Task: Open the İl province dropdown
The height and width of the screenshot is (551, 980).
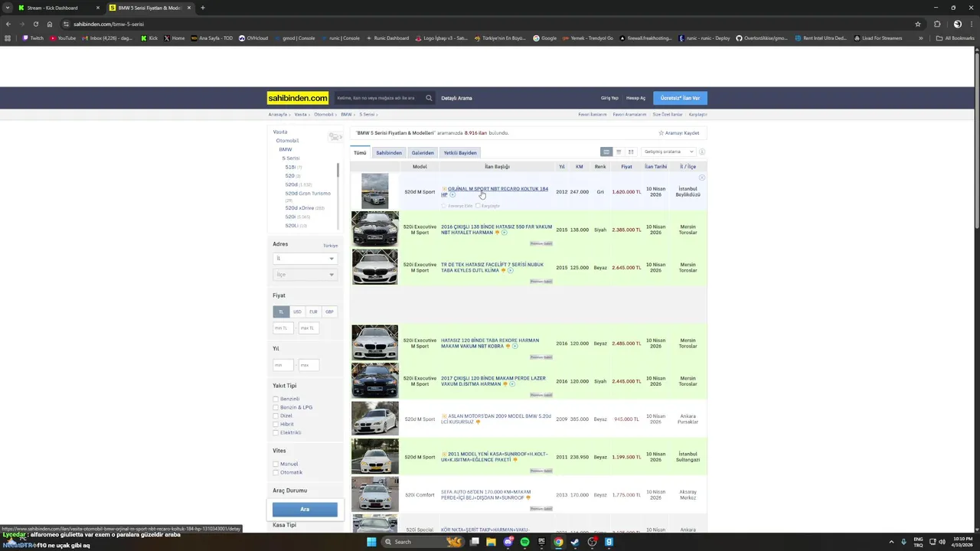Action: coord(305,259)
